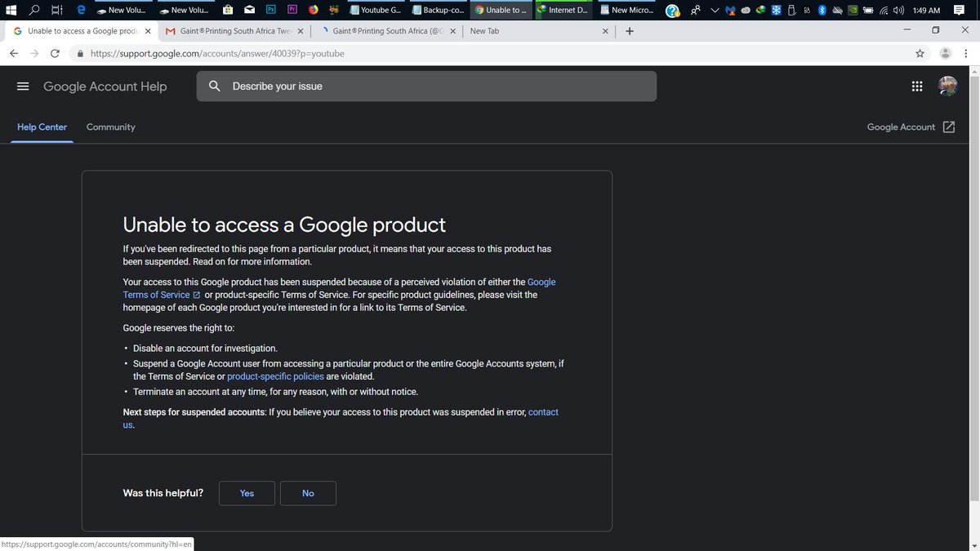The width and height of the screenshot is (980, 551).
Task: Open Task View on the taskbar
Action: coord(56,10)
